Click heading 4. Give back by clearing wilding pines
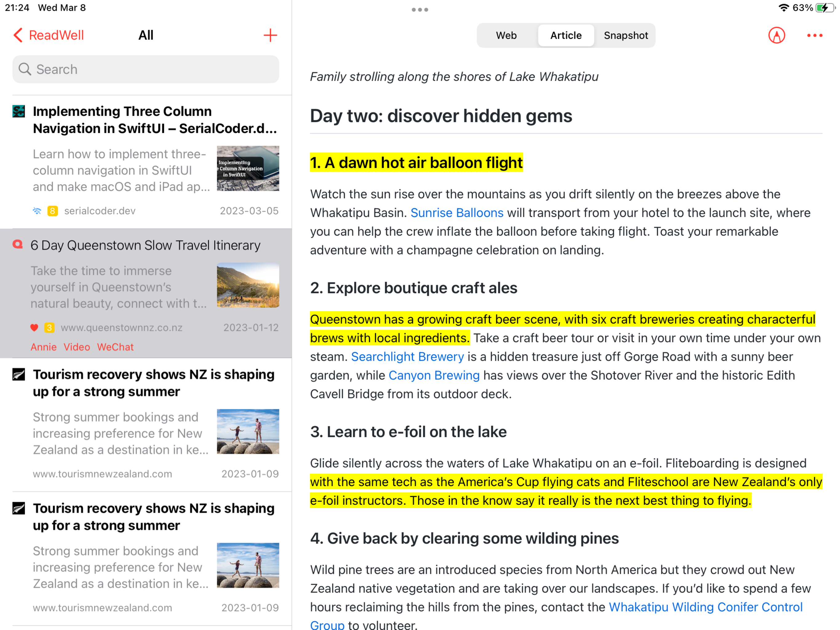 click(x=465, y=538)
